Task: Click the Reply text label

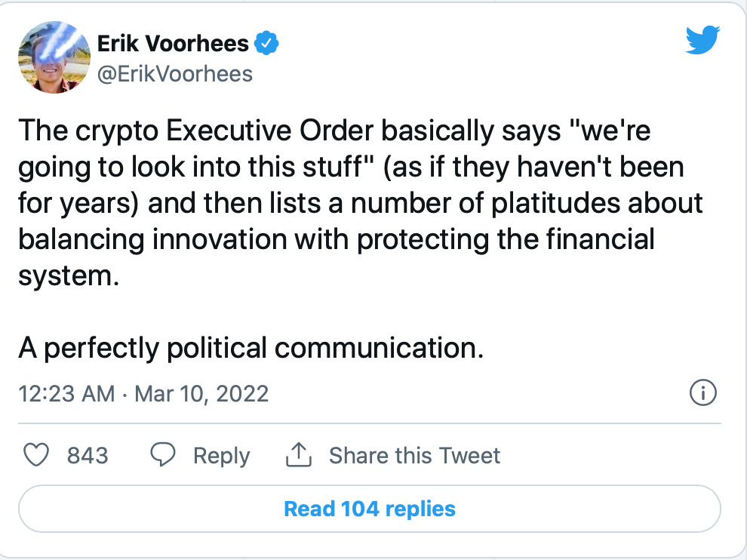Action: click(x=222, y=456)
